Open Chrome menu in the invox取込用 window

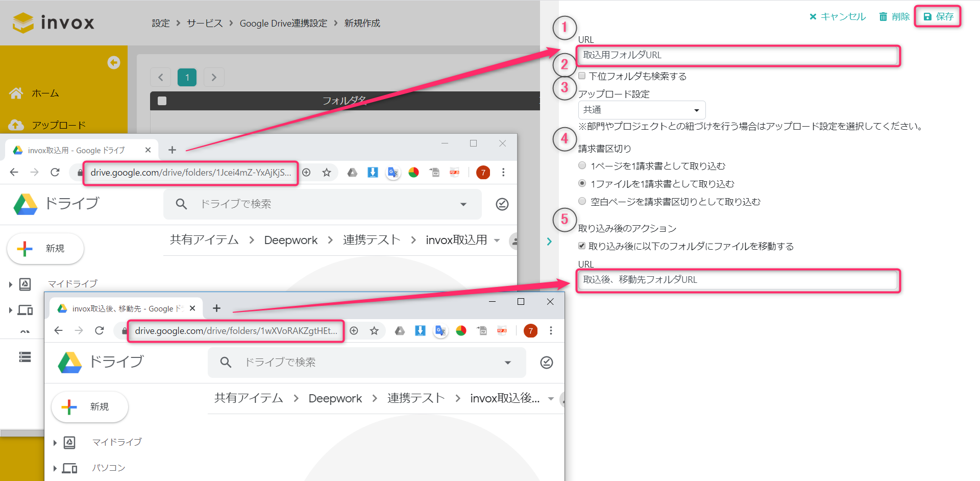coord(503,173)
